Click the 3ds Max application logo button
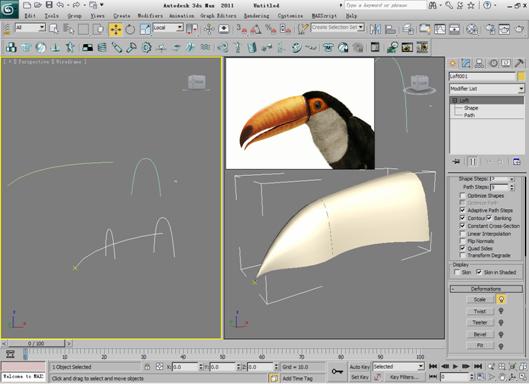This screenshot has height=384, width=529. point(9,9)
